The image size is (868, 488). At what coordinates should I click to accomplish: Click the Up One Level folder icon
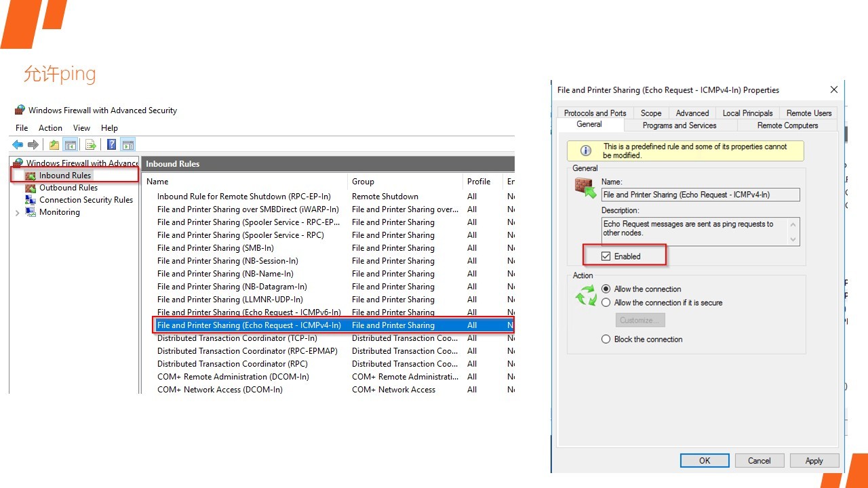pos(54,144)
